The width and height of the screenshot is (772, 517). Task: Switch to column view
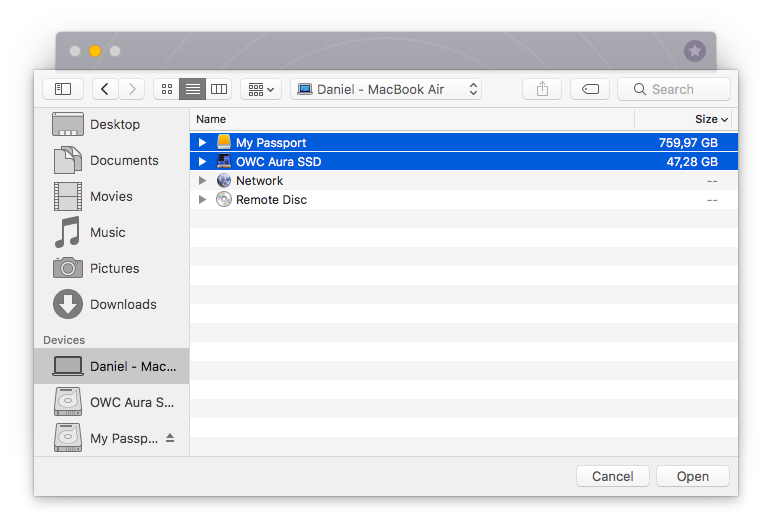coord(219,89)
